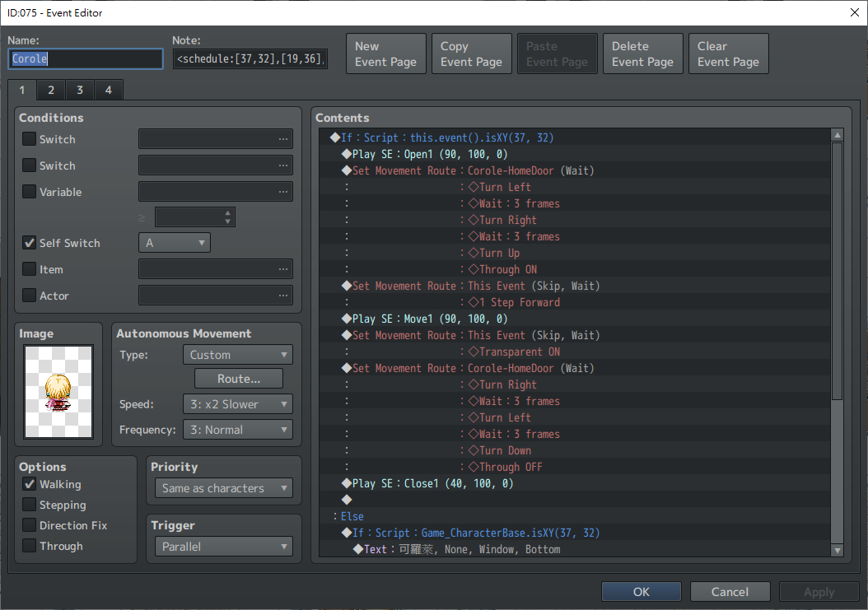Click the Contents scrollbar down arrow
This screenshot has height=610, width=868.
click(837, 550)
